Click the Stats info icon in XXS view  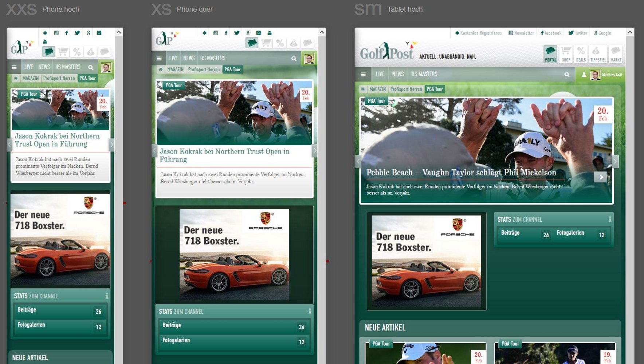coord(107,296)
